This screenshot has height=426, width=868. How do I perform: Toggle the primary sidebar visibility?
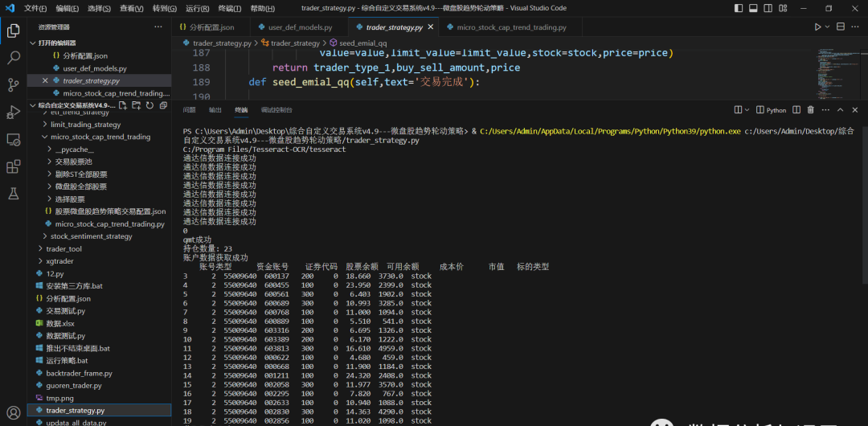click(739, 8)
